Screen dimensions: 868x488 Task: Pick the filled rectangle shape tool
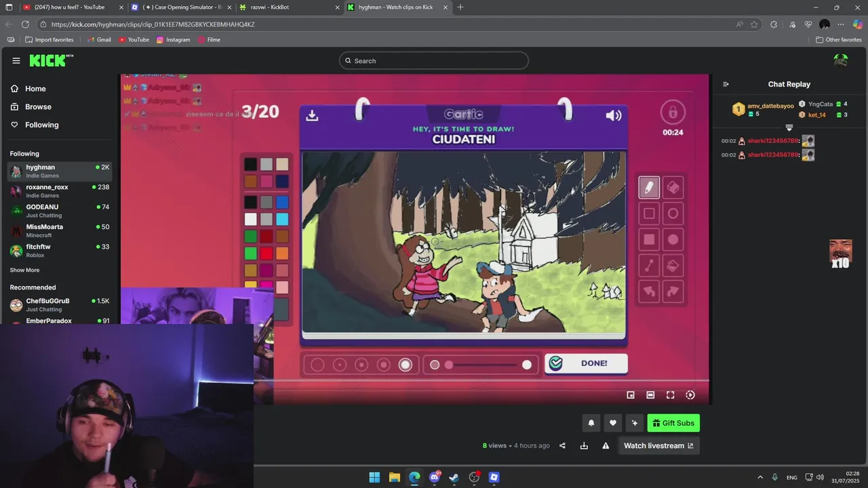[649, 239]
